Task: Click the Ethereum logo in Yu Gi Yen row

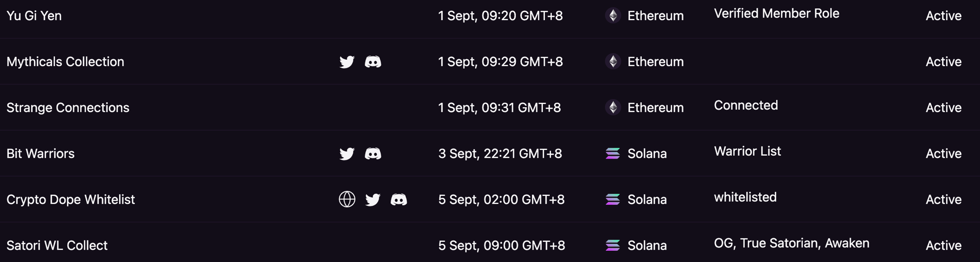Action: (612, 16)
